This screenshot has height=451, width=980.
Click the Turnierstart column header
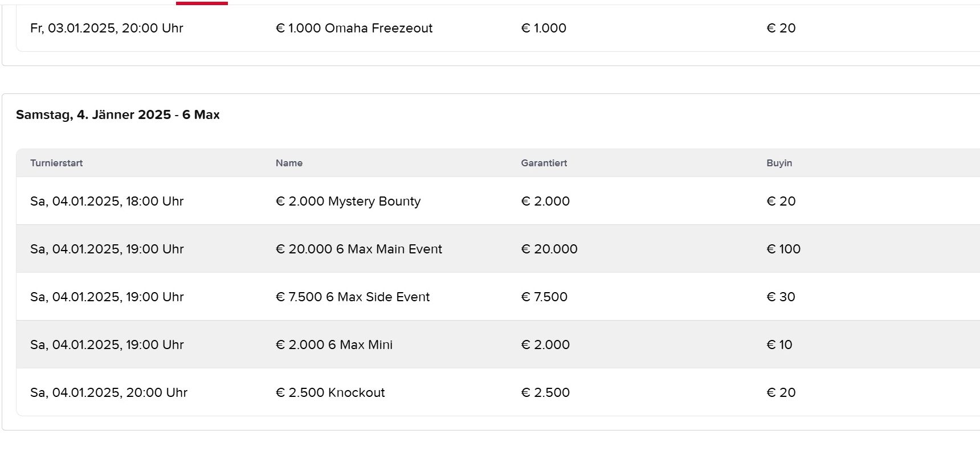[x=56, y=163]
